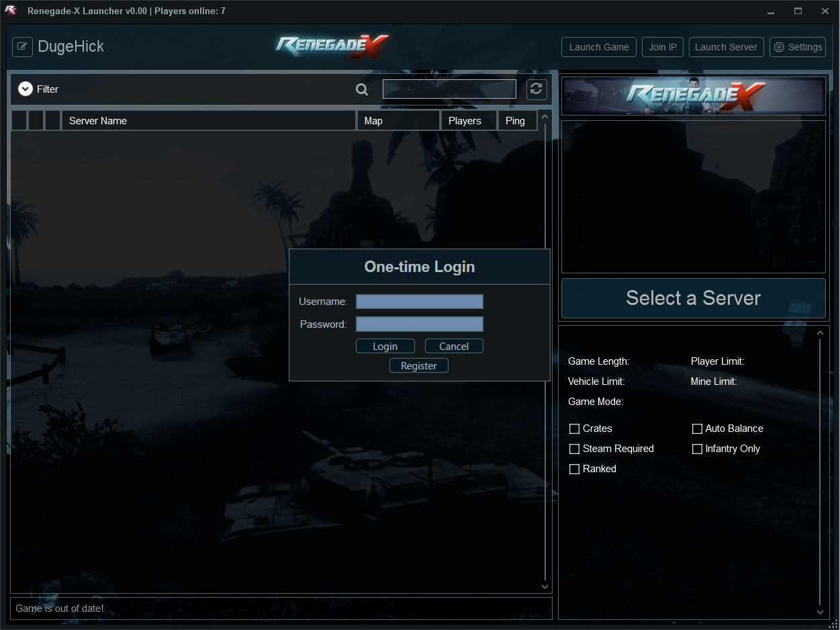
Task: Open Launch Game
Action: 599,47
